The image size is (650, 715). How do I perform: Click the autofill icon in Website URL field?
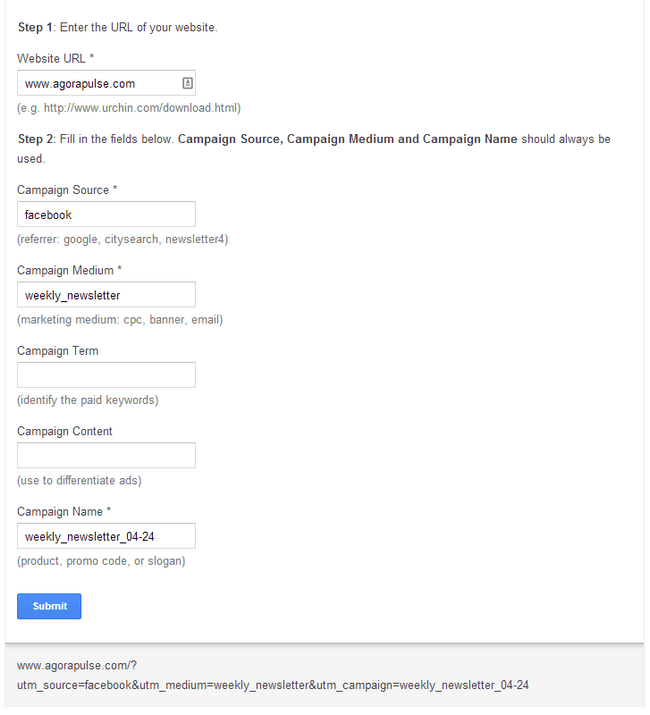(187, 83)
